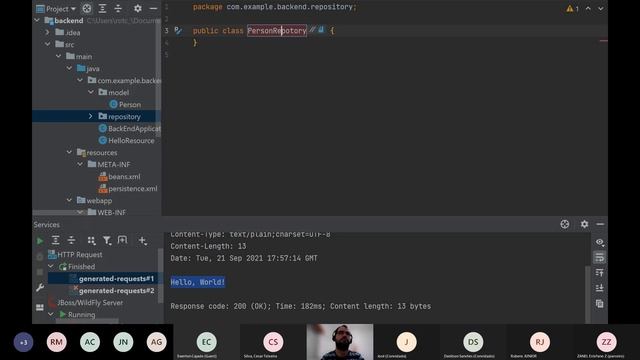Open persistence.xml file

[128, 189]
